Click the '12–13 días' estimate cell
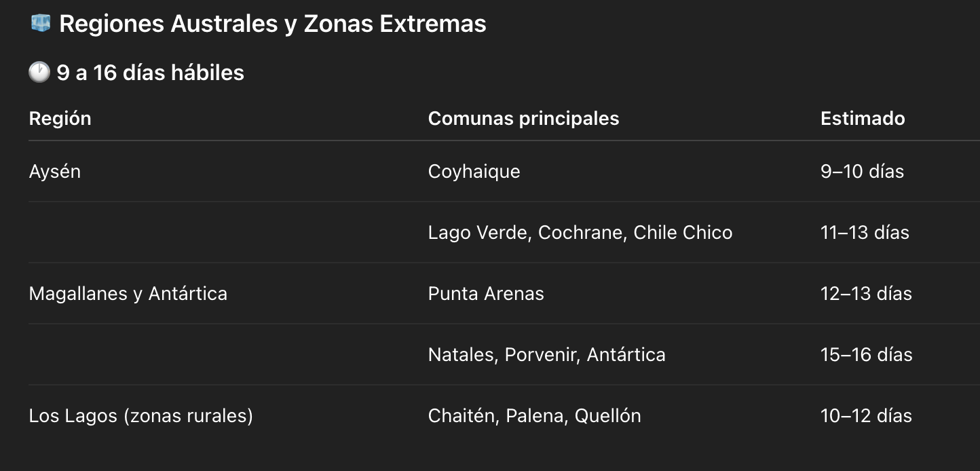The image size is (980, 471). click(x=866, y=293)
